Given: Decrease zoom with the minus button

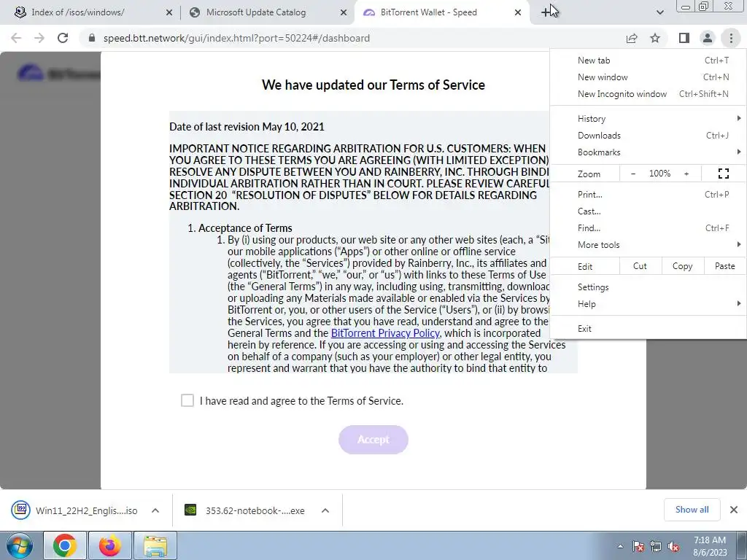Looking at the screenshot, I should (633, 174).
